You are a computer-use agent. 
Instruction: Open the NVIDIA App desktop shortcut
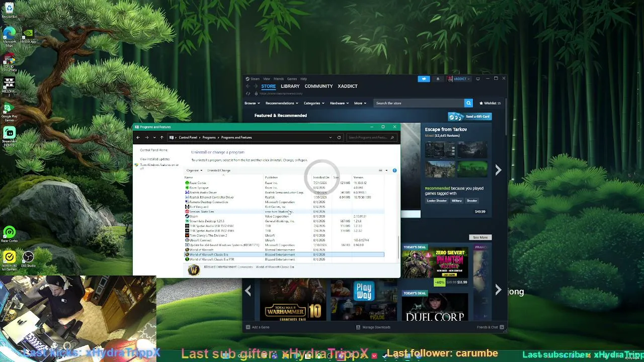[28, 35]
